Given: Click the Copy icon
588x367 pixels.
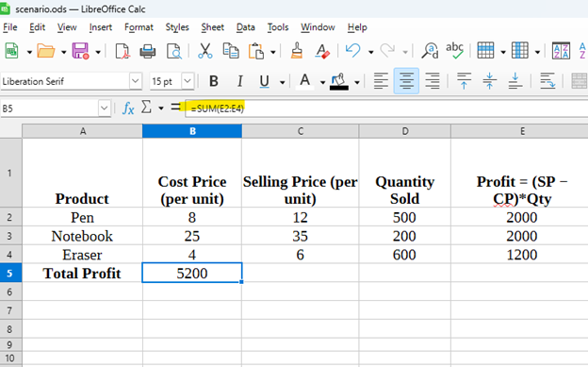Looking at the screenshot, I should [x=231, y=51].
